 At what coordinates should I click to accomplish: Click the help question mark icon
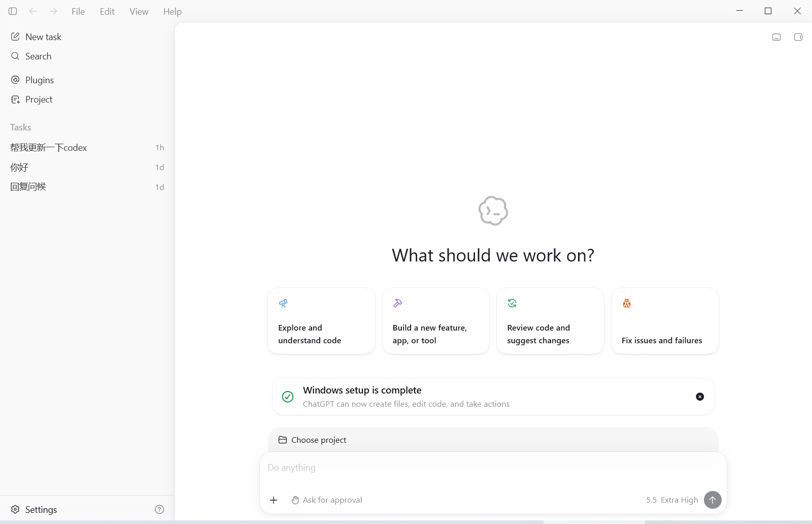159,509
